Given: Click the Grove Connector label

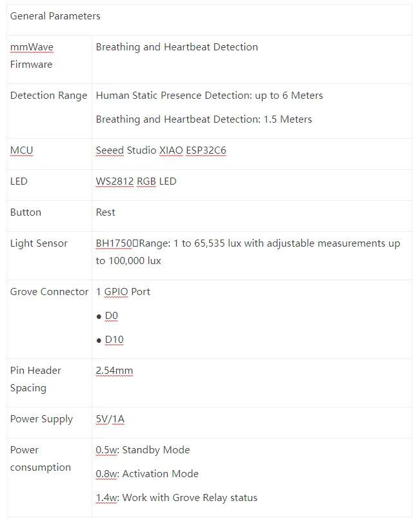Looking at the screenshot, I should click(x=49, y=292).
